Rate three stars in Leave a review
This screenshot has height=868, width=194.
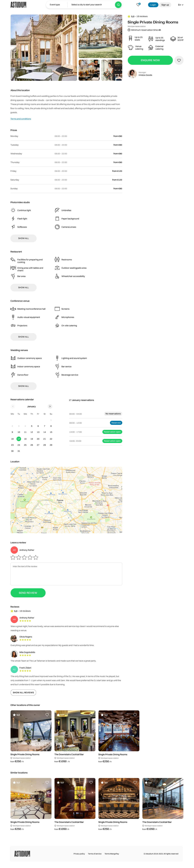pyautogui.click(x=24, y=557)
